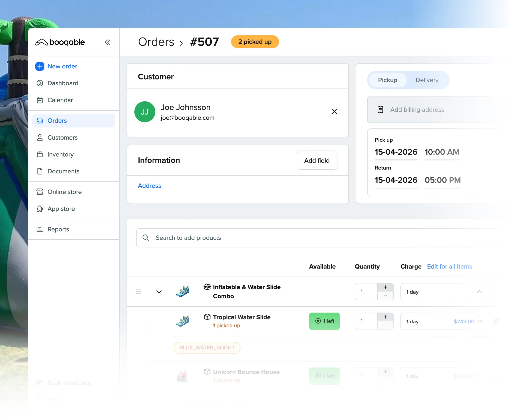Open Reports using the chart icon

pos(40,229)
